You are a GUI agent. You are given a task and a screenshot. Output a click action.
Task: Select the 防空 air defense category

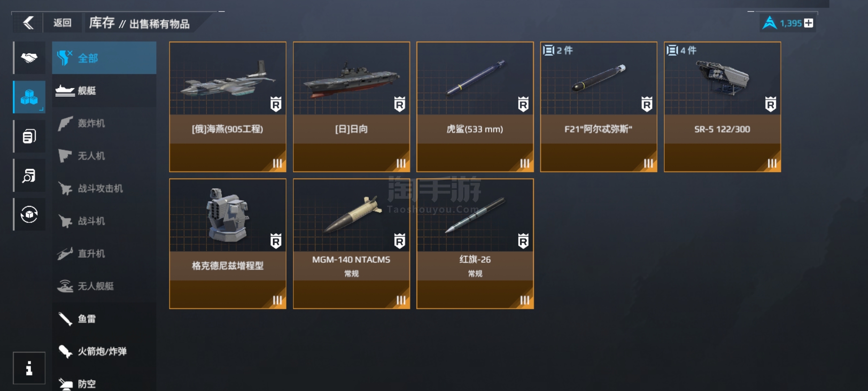104,383
